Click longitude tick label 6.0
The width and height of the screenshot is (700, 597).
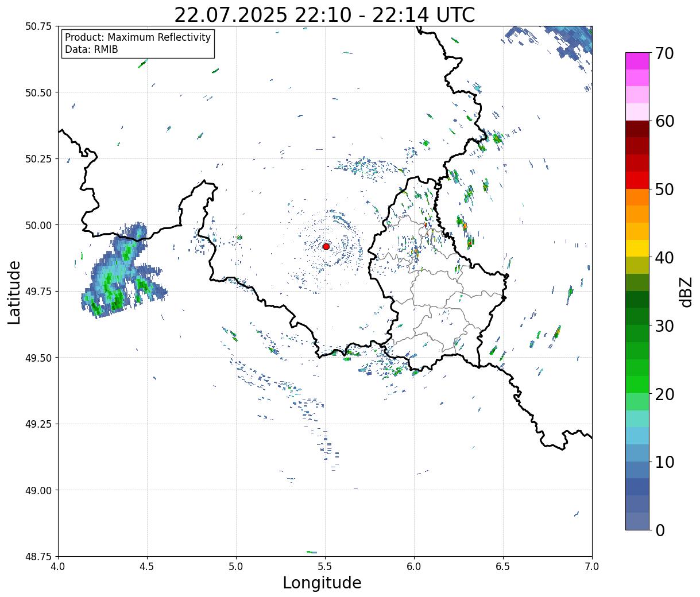point(414,567)
